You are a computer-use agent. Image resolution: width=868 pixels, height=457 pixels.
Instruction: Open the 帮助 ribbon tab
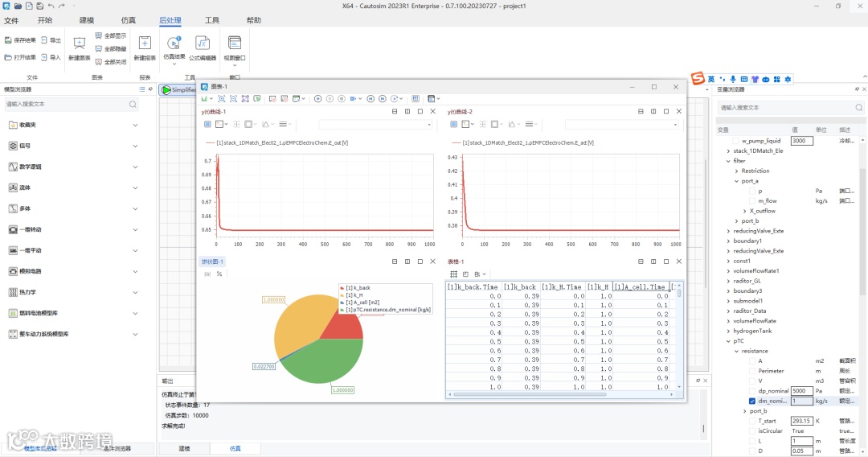(253, 20)
